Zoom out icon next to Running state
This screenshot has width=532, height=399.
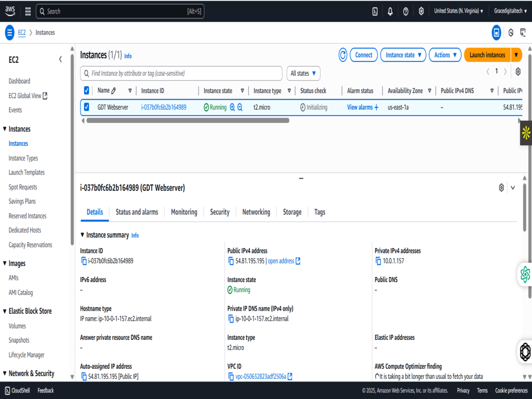point(240,107)
